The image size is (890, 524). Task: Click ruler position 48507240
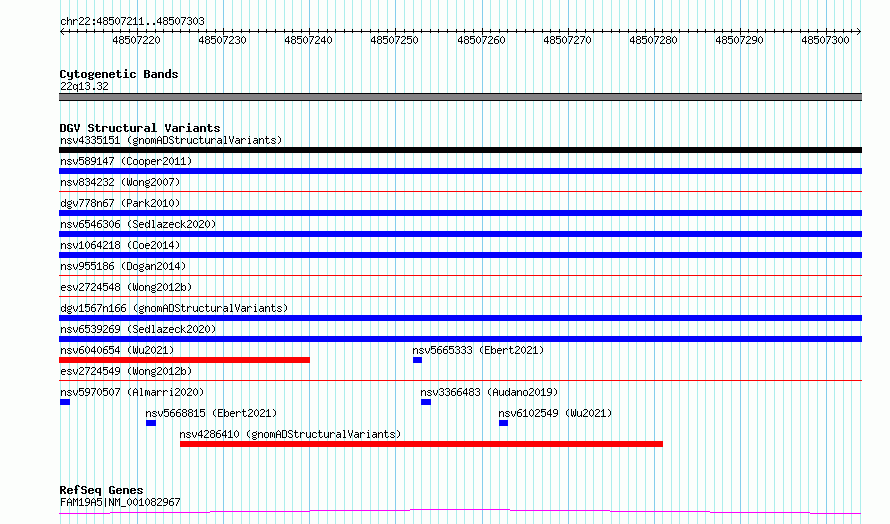pyautogui.click(x=308, y=40)
